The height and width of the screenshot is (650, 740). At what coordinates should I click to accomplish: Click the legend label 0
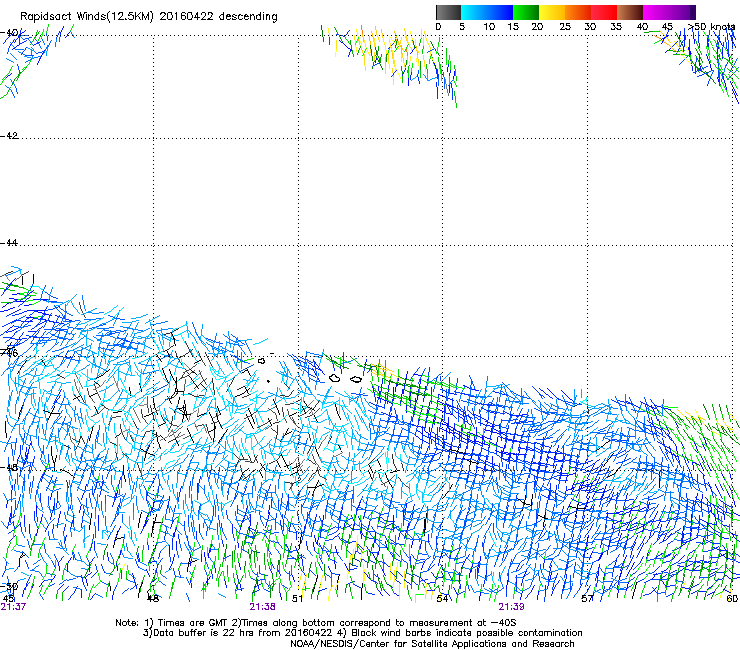(x=438, y=27)
